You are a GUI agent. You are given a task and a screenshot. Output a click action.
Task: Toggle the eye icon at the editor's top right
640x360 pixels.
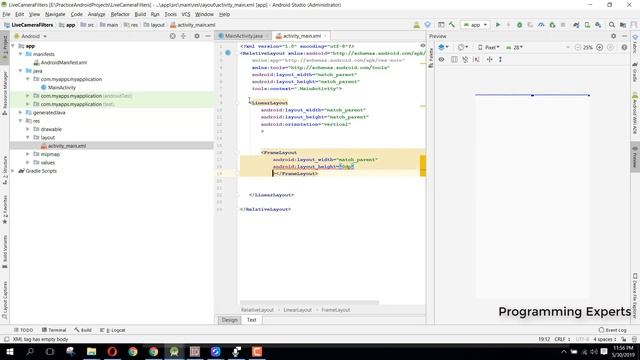coord(423,46)
